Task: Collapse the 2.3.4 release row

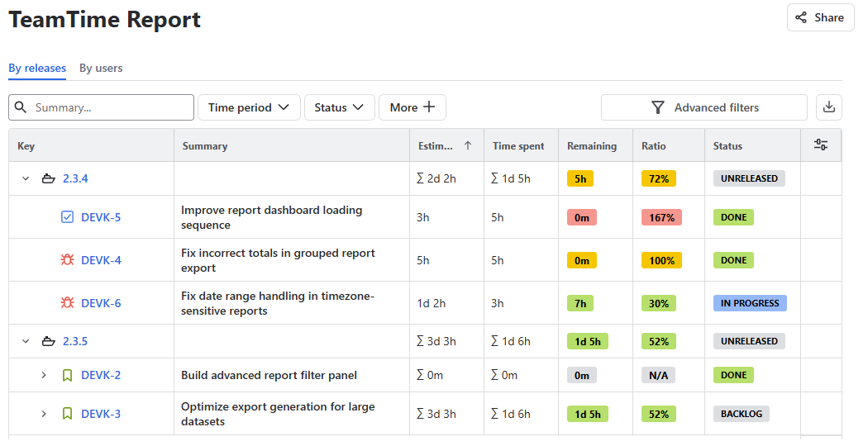Action: coord(26,178)
